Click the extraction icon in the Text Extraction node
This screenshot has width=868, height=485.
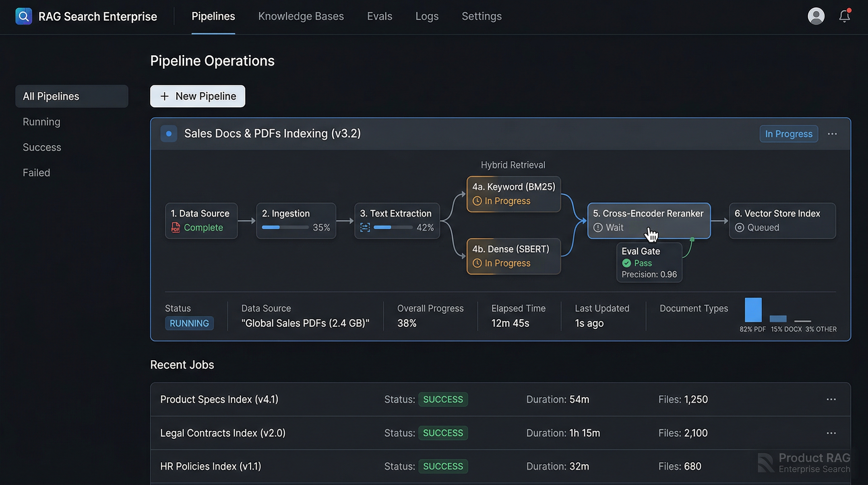366,227
